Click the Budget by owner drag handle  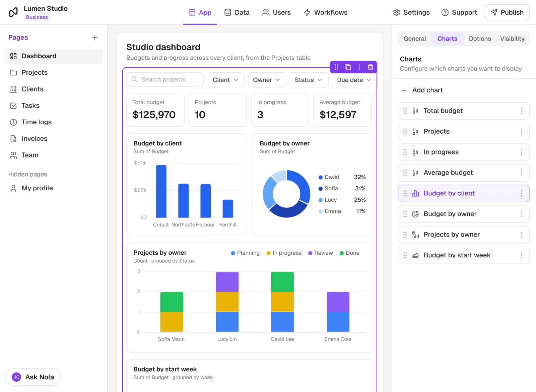point(405,214)
